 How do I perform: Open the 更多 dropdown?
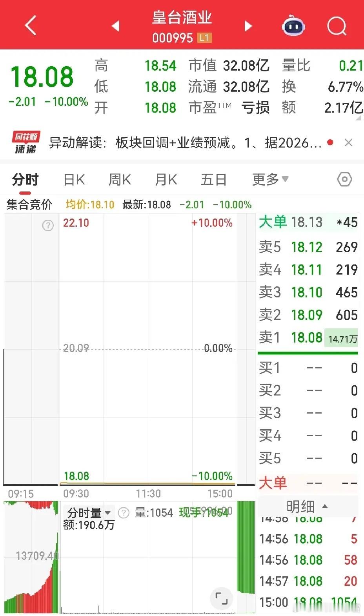pyautogui.click(x=270, y=180)
